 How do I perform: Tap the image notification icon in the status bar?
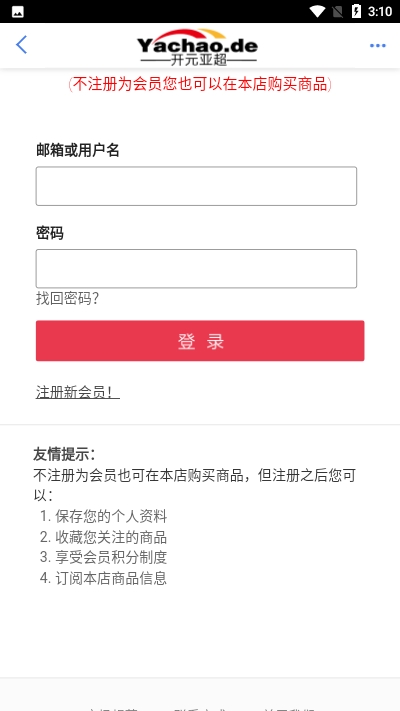[x=18, y=12]
